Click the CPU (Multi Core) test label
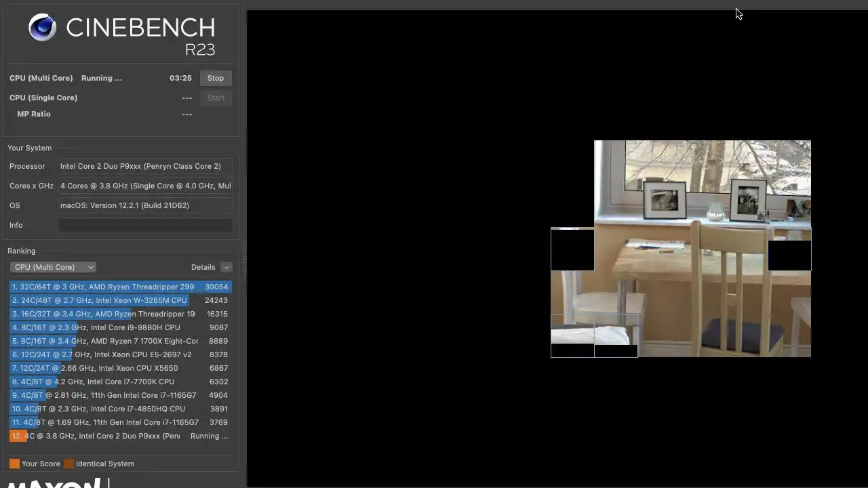 click(41, 78)
